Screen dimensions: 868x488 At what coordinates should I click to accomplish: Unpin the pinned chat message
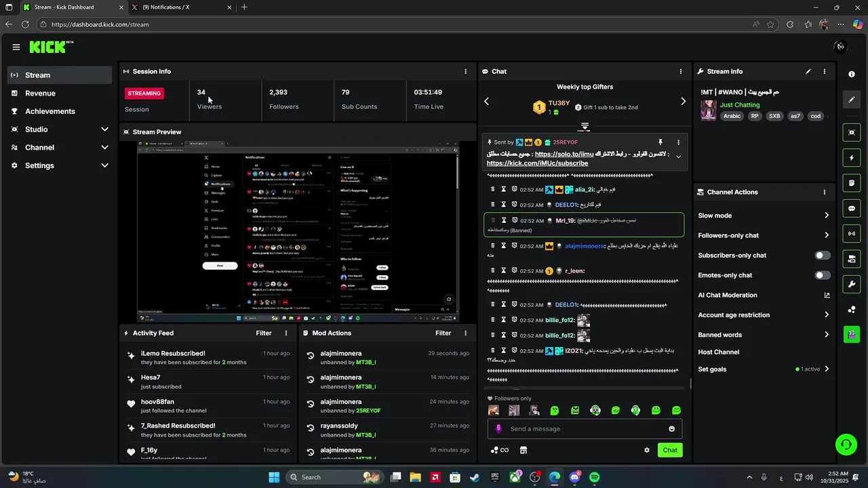point(660,142)
